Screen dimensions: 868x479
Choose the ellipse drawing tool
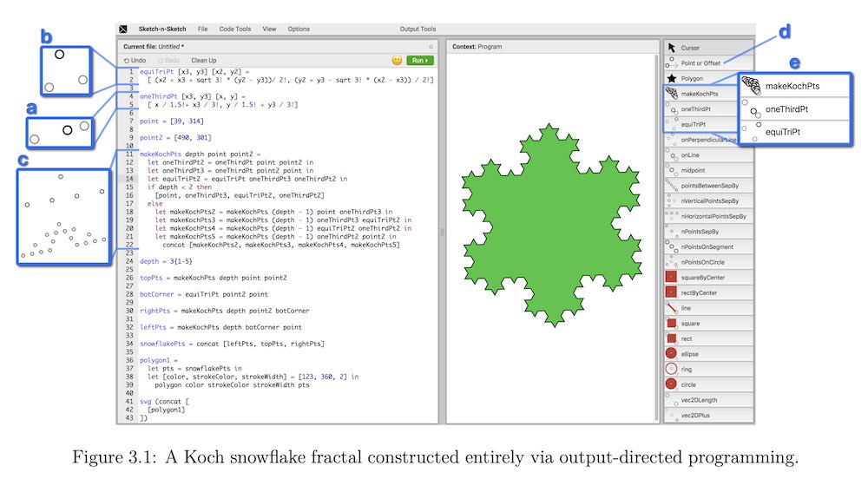692,353
